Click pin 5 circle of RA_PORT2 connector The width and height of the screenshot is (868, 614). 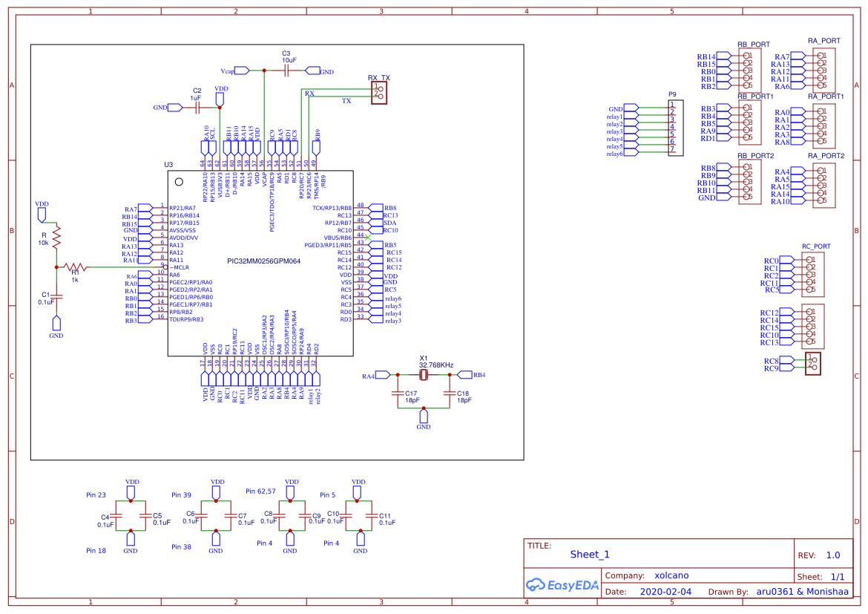pos(821,199)
